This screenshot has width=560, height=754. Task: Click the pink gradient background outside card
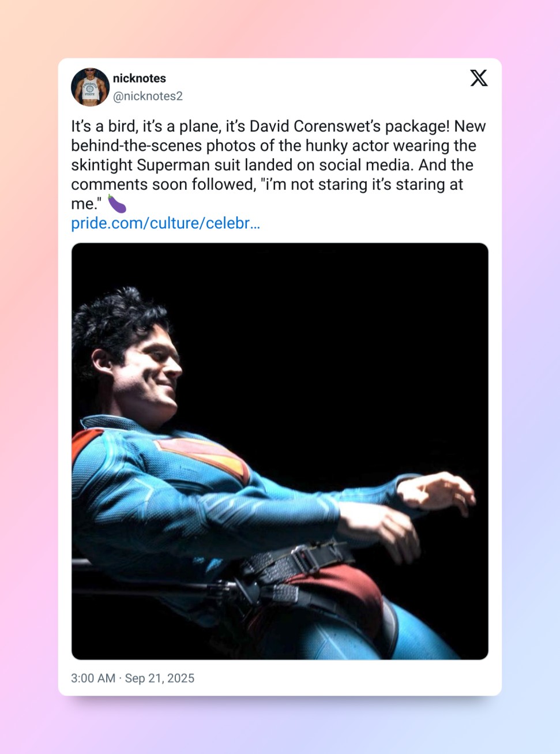29,375
